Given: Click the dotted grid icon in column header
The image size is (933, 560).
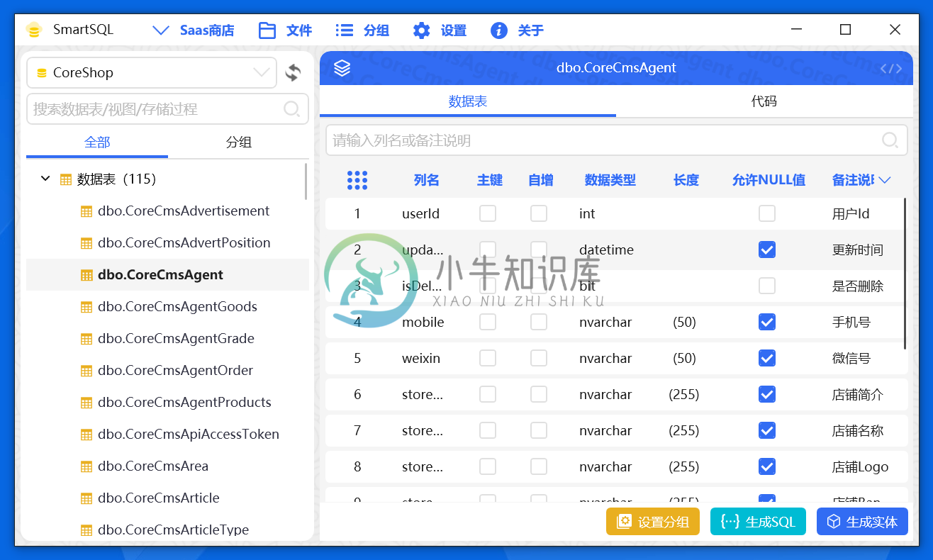Looking at the screenshot, I should pos(357,180).
